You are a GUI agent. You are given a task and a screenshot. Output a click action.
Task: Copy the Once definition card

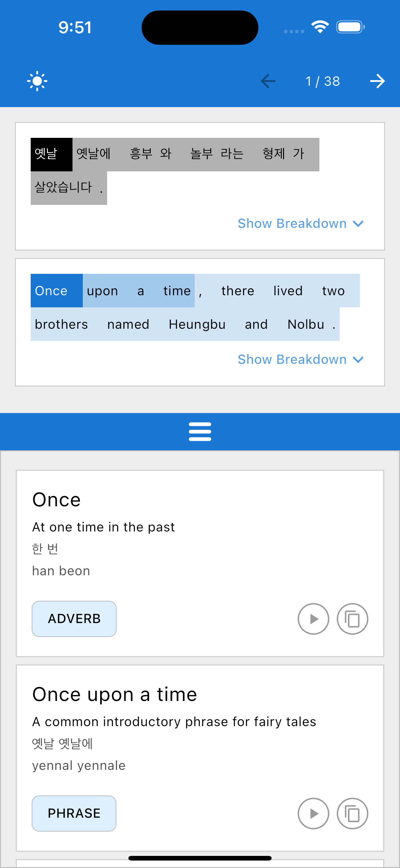pyautogui.click(x=352, y=619)
